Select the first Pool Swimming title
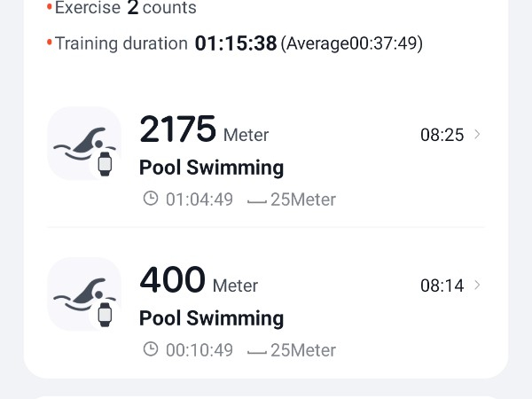 [x=211, y=168]
